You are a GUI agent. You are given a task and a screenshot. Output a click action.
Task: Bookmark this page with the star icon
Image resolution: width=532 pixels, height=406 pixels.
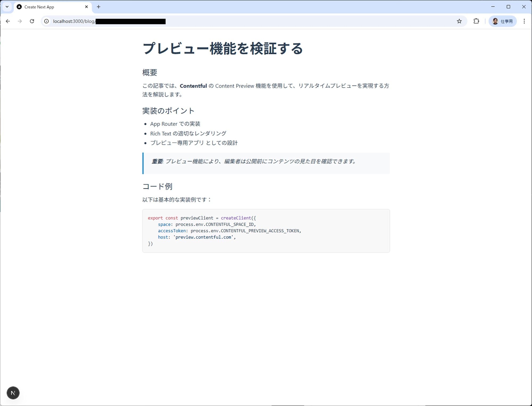tap(459, 21)
